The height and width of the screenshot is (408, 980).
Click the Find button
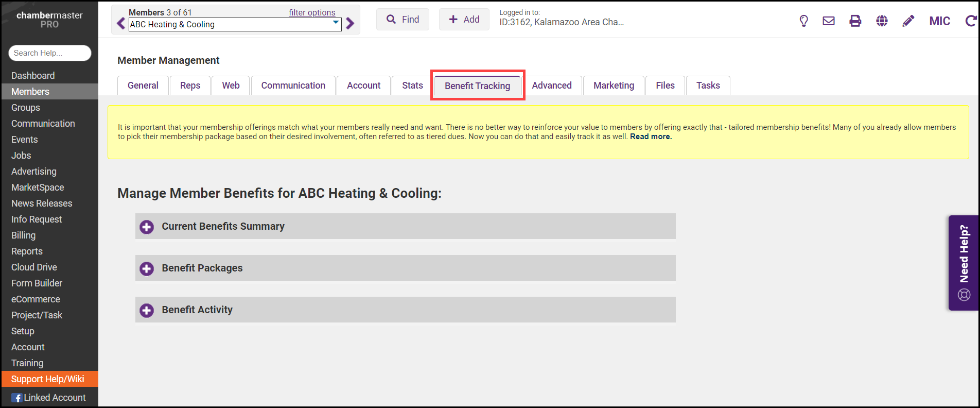tap(402, 20)
